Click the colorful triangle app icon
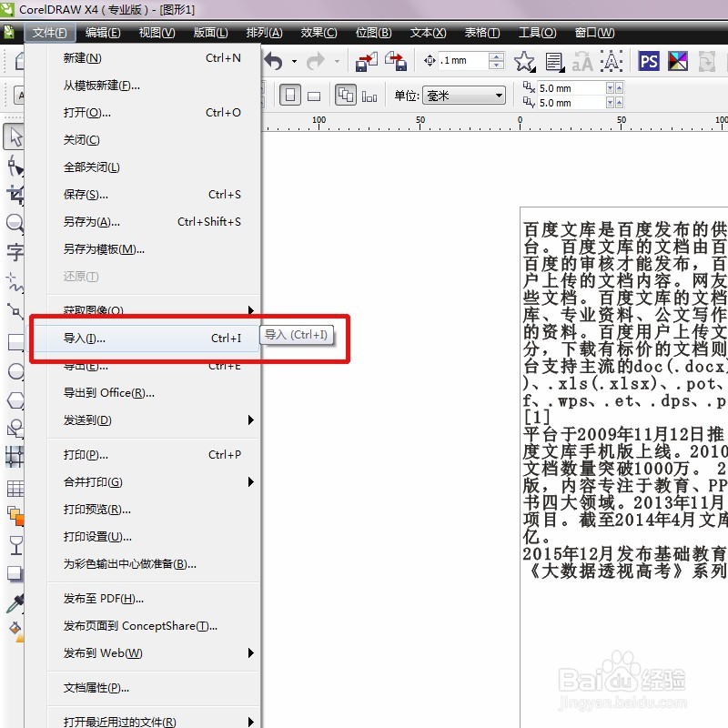 677,61
